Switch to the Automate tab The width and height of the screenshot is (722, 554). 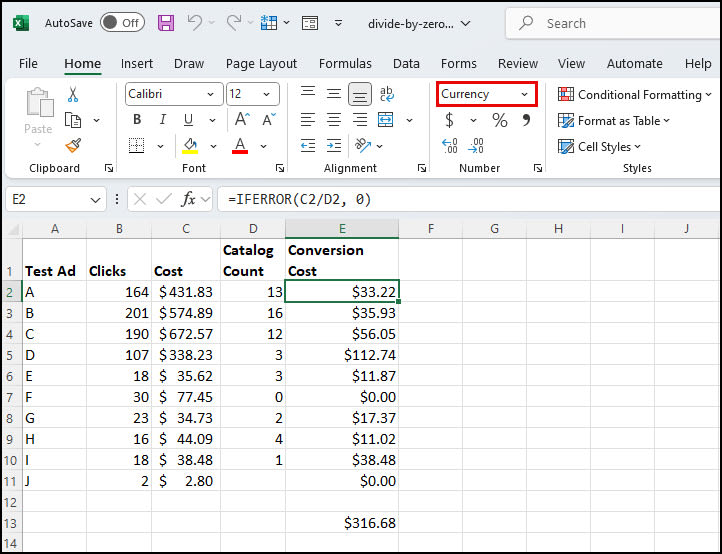point(635,64)
